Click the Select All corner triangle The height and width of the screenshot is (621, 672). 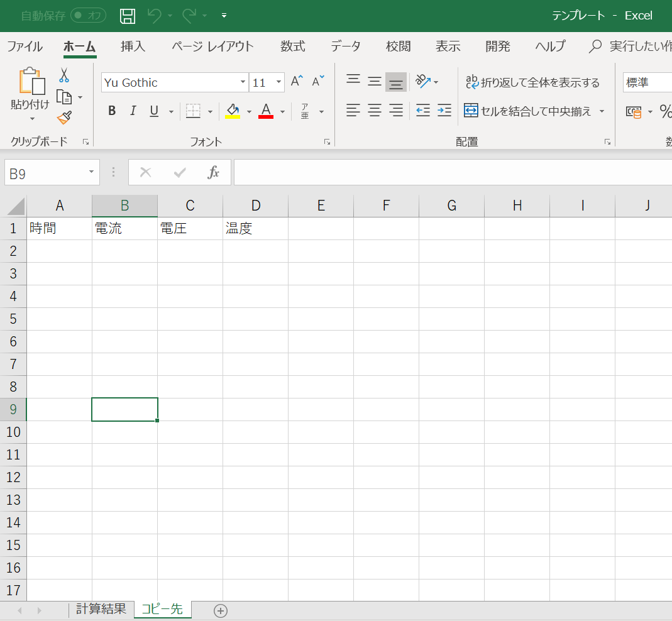tap(16, 207)
